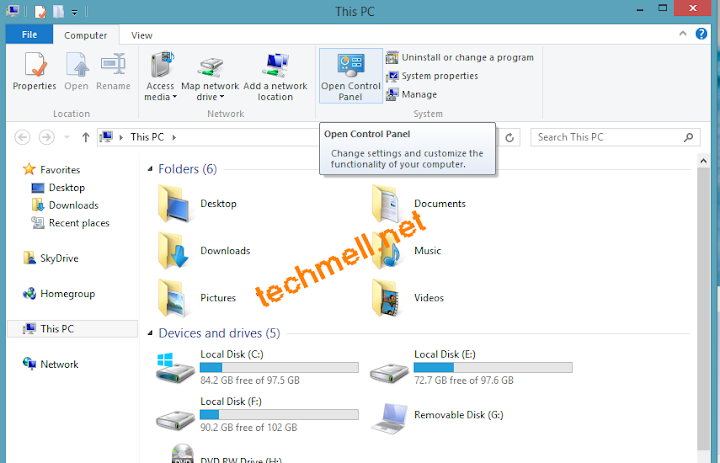This screenshot has width=720, height=463.
Task: Collapse the Devices and drives (5) group
Action: (x=150, y=333)
